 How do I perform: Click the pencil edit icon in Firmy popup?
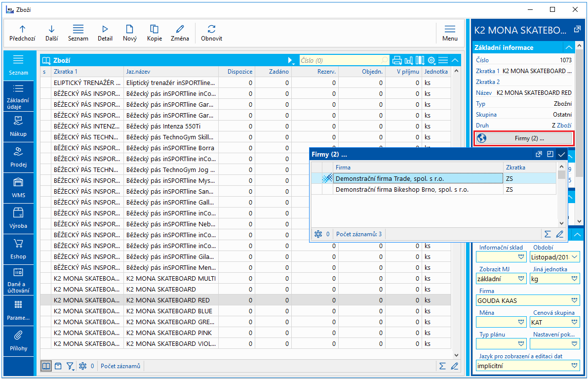pos(559,234)
